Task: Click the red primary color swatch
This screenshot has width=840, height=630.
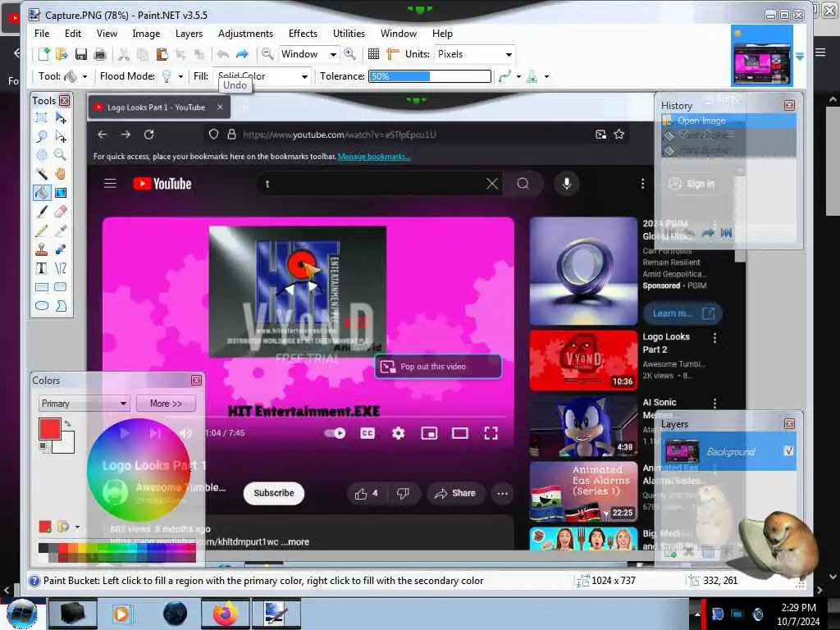Action: point(50,428)
